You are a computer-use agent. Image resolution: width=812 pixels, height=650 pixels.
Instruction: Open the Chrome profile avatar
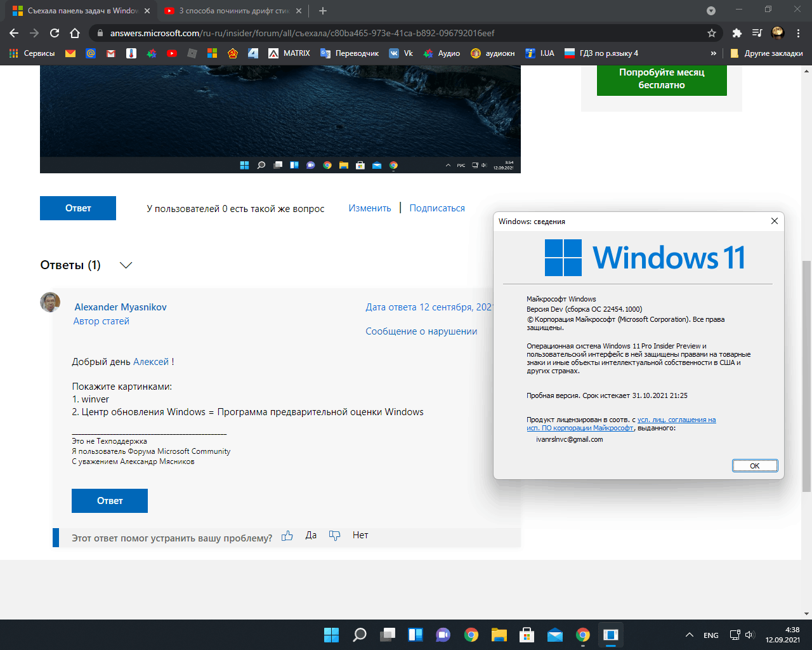pyautogui.click(x=778, y=33)
